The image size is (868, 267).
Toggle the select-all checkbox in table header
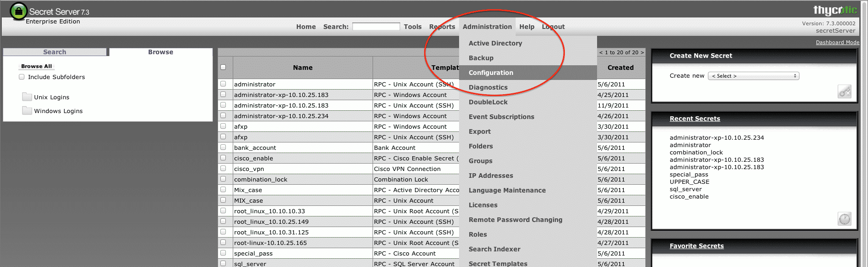(x=223, y=67)
